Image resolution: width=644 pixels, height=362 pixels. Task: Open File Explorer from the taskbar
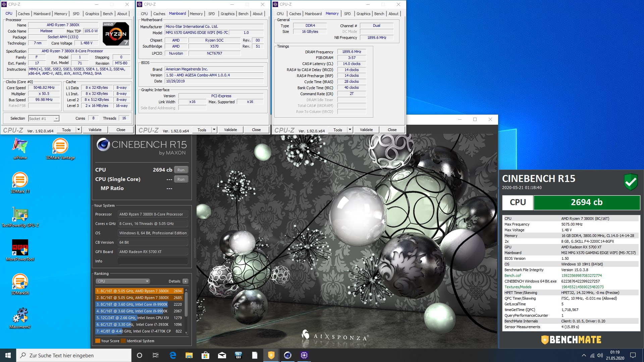189,355
